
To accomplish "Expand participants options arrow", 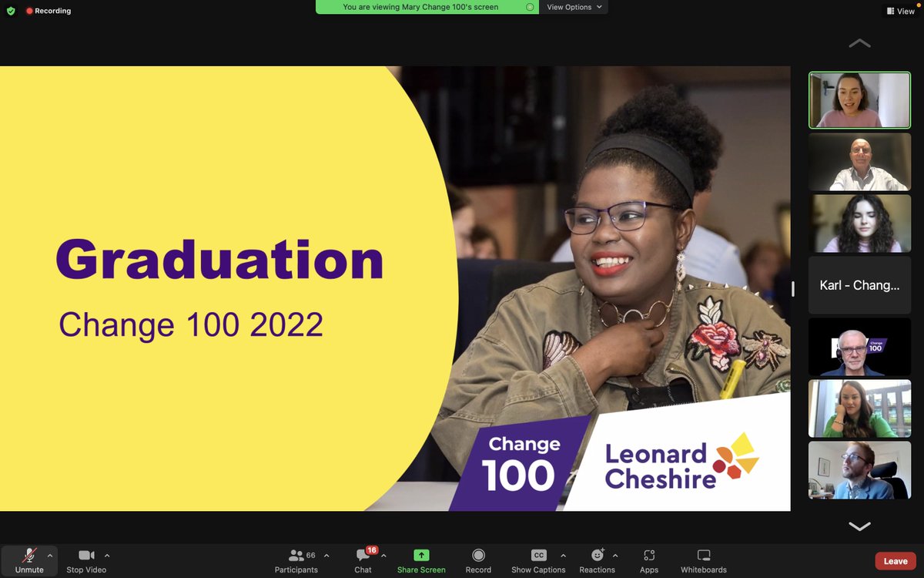I will coord(326,555).
